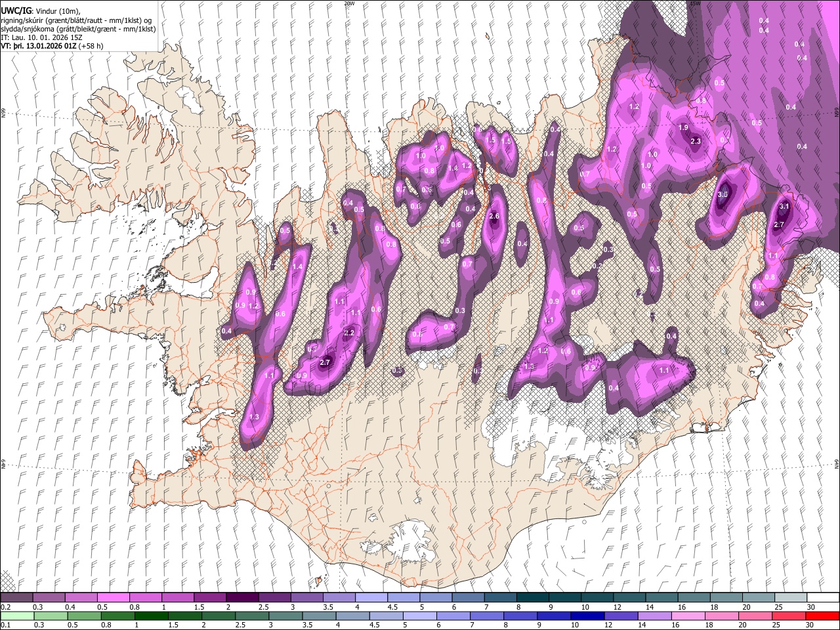The width and height of the screenshot is (840, 630).
Task: Click the 3.1 precipitation value on the map
Action: [x=784, y=206]
